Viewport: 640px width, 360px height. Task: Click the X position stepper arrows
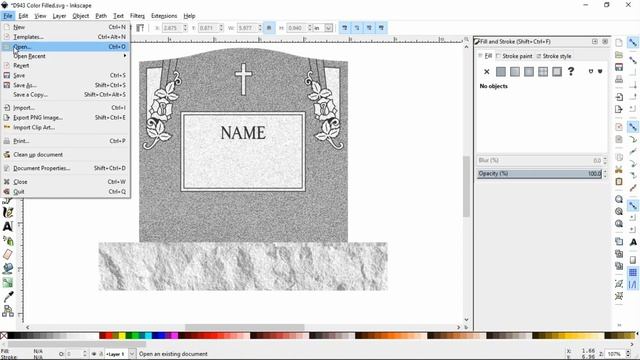point(185,28)
